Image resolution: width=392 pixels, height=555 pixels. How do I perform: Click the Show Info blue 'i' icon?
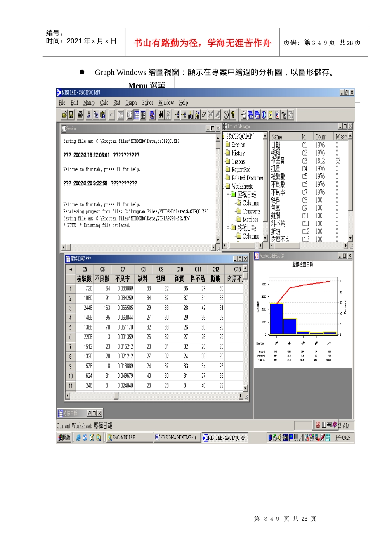coord(264,115)
